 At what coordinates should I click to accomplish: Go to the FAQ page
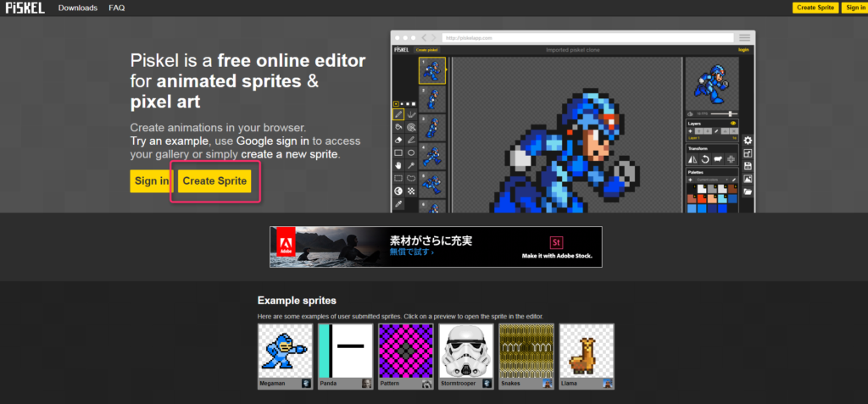click(117, 8)
